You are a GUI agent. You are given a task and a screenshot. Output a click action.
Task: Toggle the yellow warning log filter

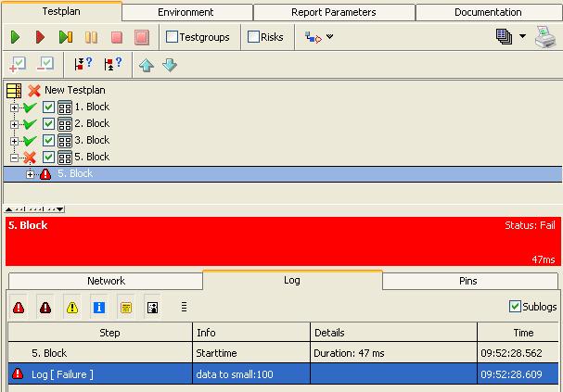pos(72,307)
